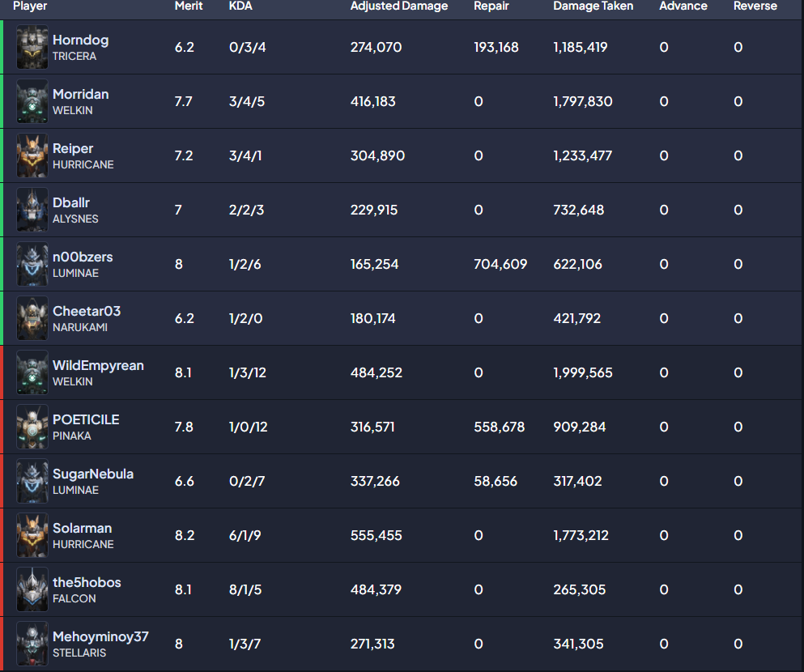Open player name Cheetar03
The height and width of the screenshot is (672, 804).
(87, 312)
